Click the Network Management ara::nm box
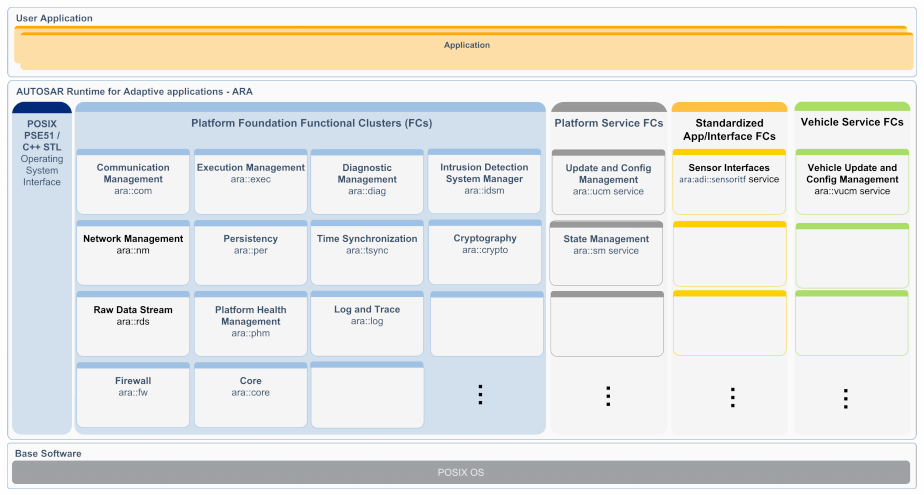Viewport: 924px width, 495px height. click(133, 253)
